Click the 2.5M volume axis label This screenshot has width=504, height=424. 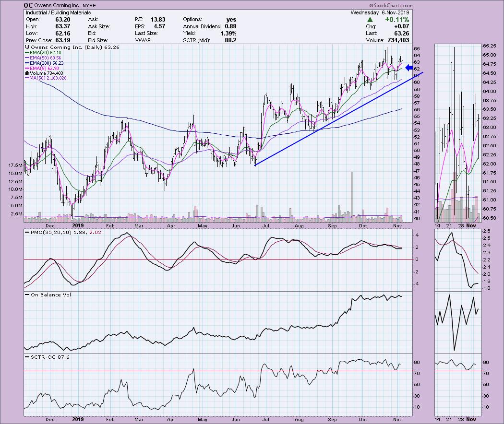pos(17,213)
